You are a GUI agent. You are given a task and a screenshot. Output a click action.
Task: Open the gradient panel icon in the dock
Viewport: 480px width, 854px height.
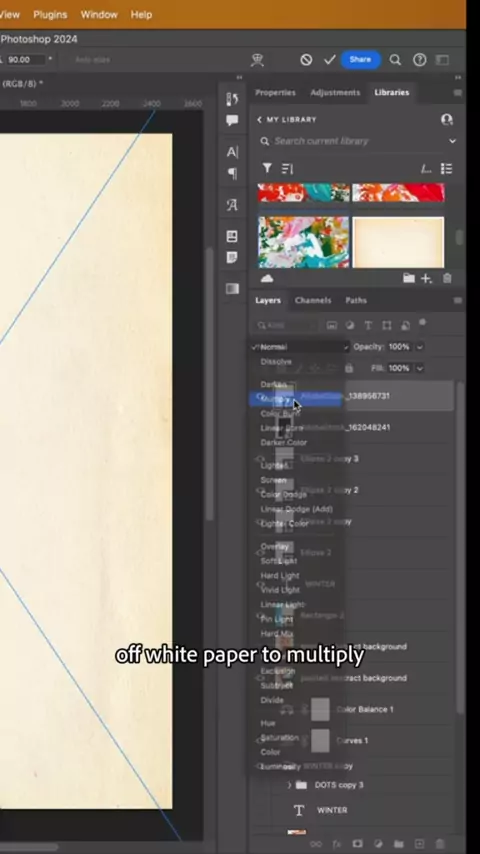pos(232,289)
